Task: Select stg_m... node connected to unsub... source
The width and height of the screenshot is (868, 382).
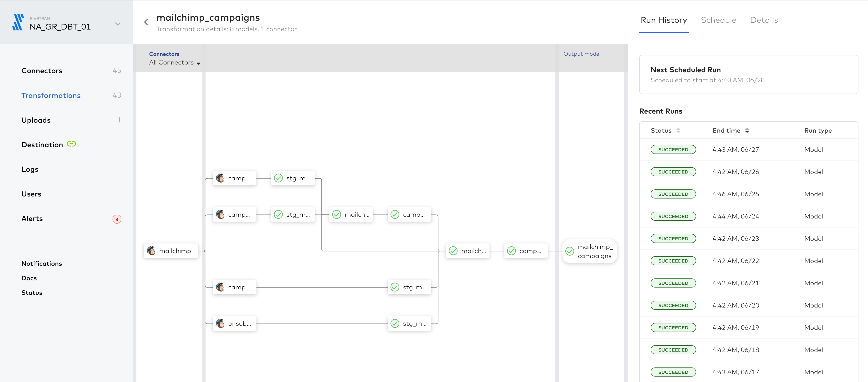Action: 409,324
